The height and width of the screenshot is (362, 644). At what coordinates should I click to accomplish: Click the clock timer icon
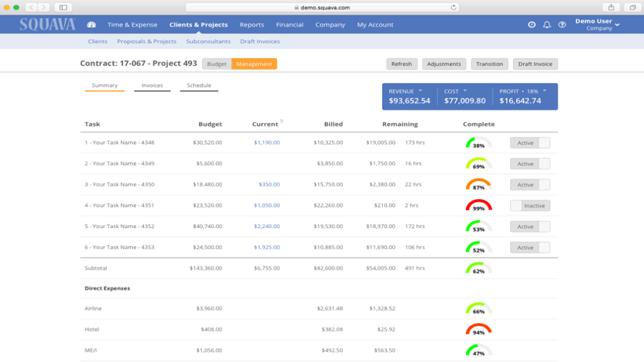pos(532,25)
